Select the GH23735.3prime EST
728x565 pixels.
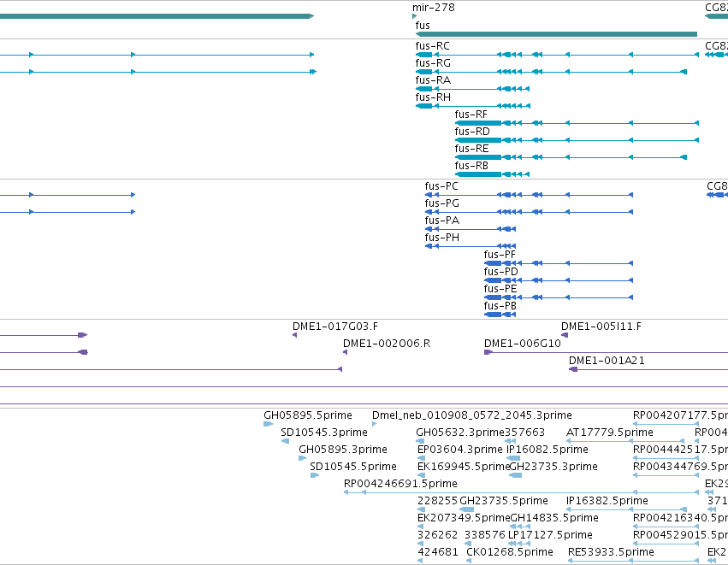click(515, 475)
